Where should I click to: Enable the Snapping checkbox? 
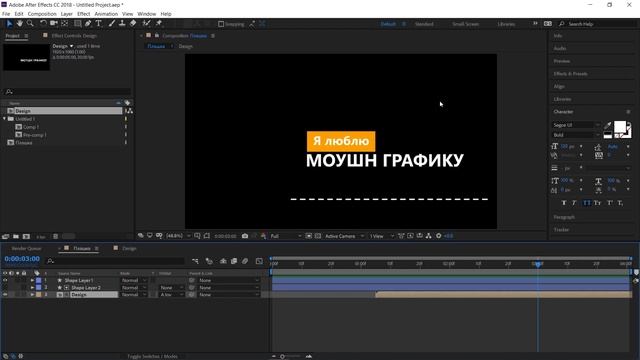(x=221, y=24)
